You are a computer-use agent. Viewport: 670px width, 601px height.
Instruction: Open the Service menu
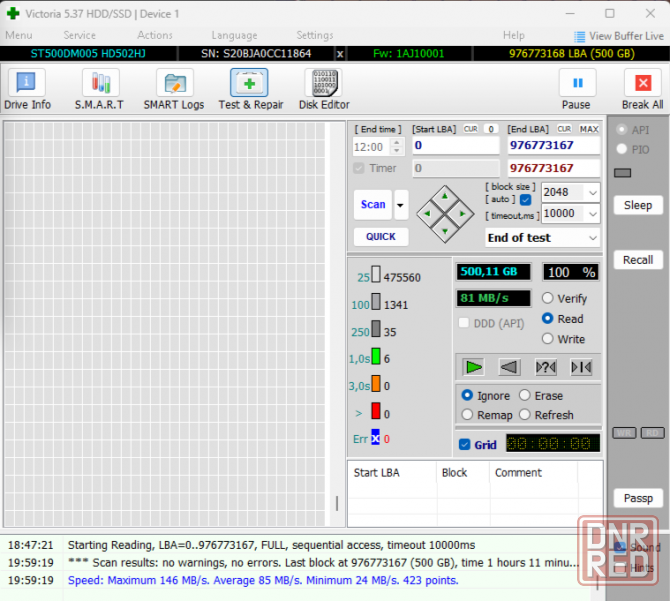tap(80, 35)
